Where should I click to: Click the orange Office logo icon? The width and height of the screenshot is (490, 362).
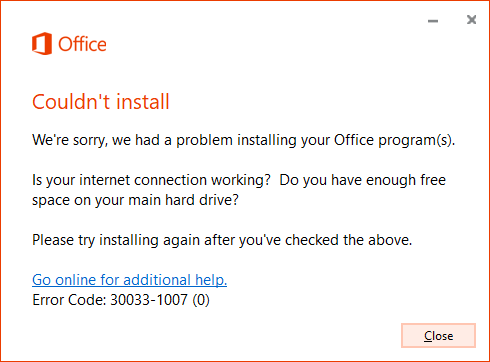(42, 44)
